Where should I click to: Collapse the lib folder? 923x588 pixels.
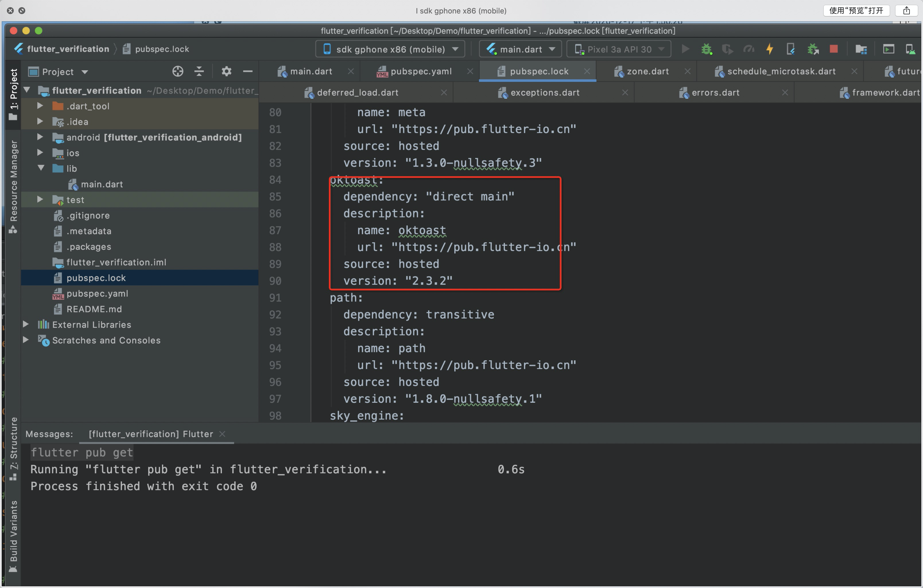coord(41,168)
